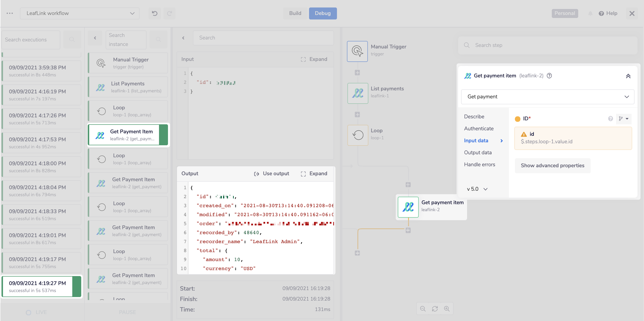Toggle PAUSE in the steps panel
Viewport: 644px width, 321px height.
click(x=128, y=312)
